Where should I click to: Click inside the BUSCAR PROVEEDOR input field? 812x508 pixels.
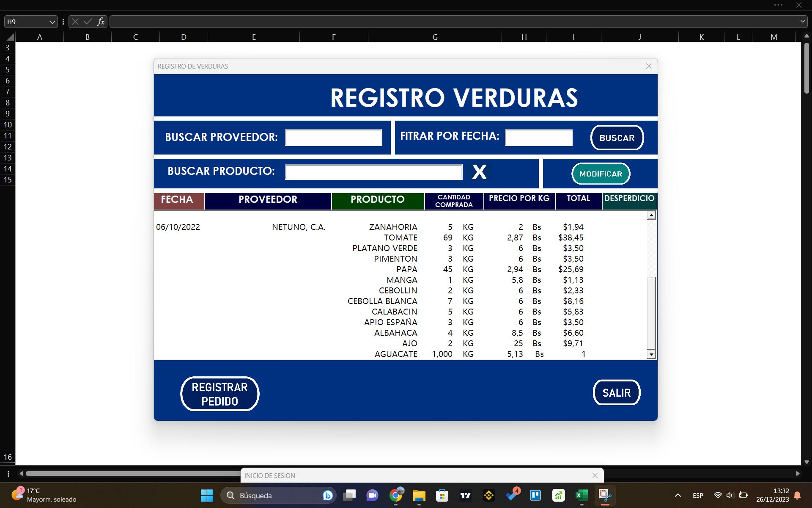click(x=333, y=137)
